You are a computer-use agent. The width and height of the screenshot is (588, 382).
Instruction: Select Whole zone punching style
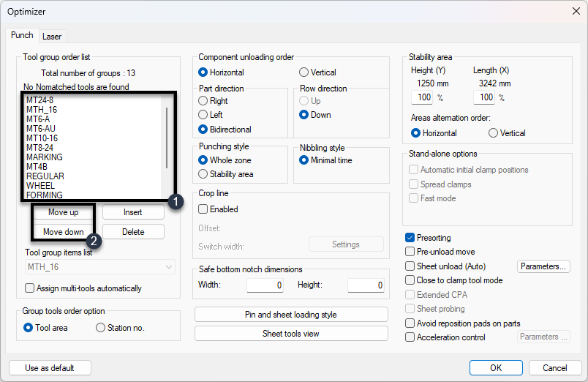[225, 160]
